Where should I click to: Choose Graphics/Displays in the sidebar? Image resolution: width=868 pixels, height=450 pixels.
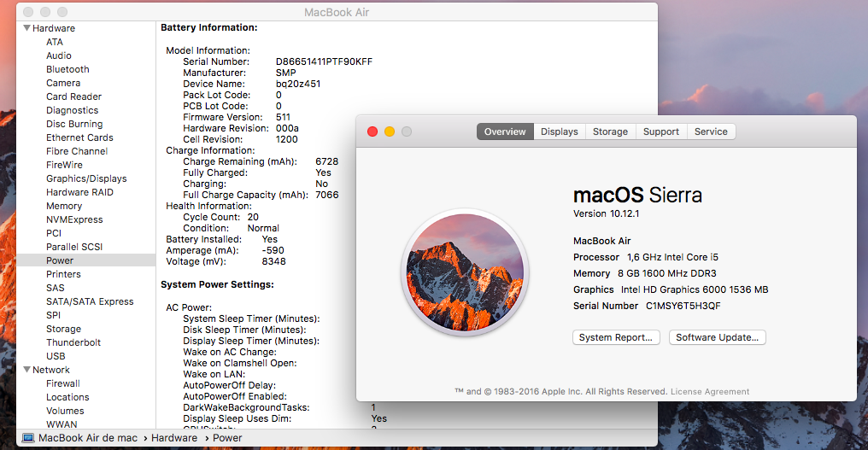(86, 178)
